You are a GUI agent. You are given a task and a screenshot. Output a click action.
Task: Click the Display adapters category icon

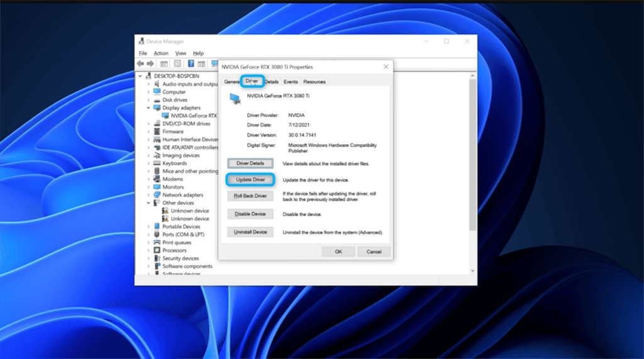click(157, 108)
